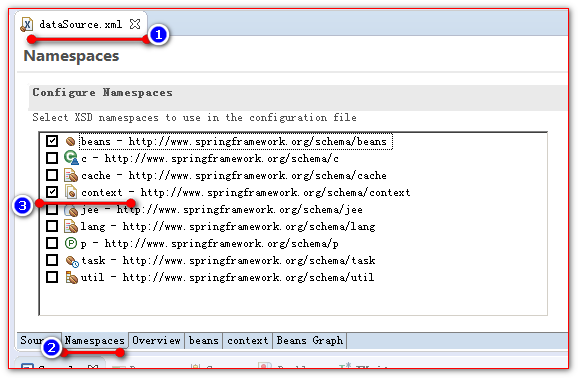Click the p namespace icon
578x378 pixels.
click(x=71, y=243)
